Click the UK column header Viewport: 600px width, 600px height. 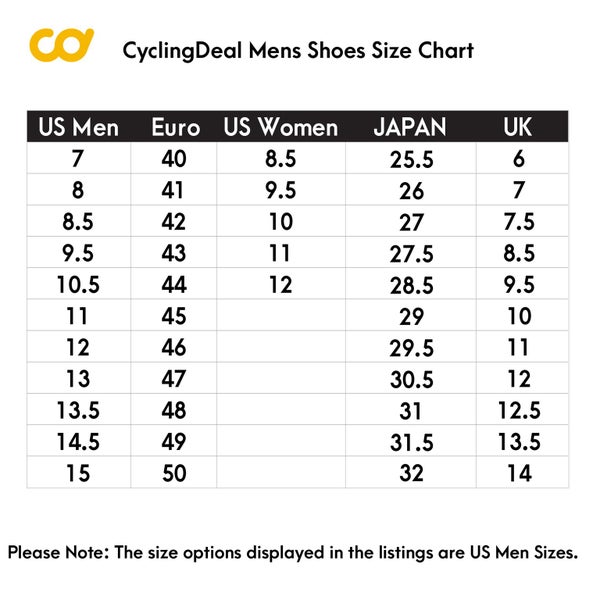(518, 127)
